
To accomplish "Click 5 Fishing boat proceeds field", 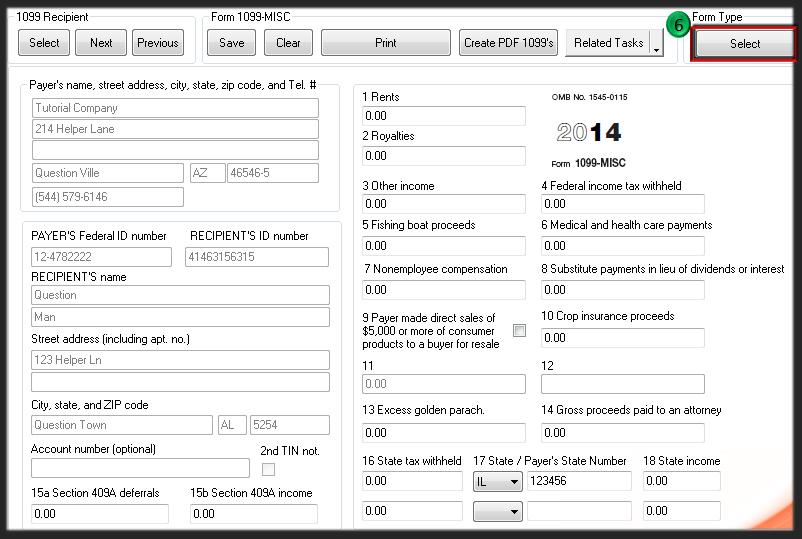I will [443, 245].
